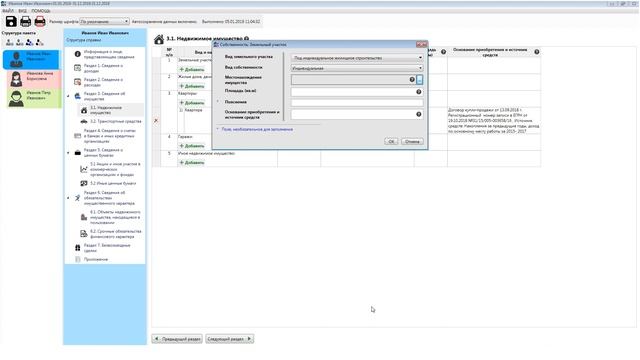Click the black printer icon

coord(25,21)
